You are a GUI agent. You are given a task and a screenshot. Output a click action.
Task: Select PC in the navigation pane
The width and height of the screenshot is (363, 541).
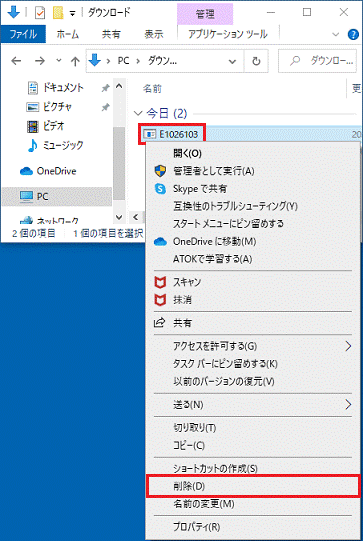click(x=57, y=197)
